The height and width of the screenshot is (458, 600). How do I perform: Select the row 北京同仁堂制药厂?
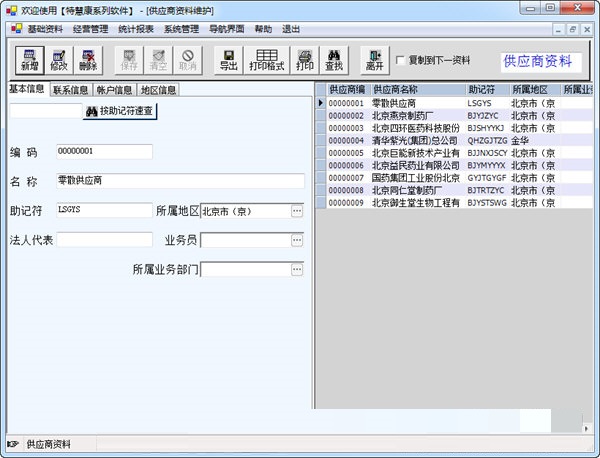454,190
